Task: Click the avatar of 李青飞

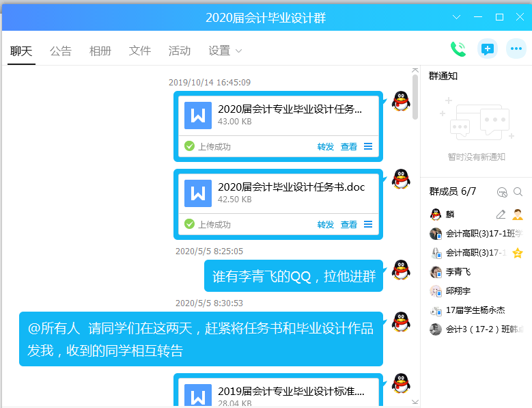Action: [436, 272]
